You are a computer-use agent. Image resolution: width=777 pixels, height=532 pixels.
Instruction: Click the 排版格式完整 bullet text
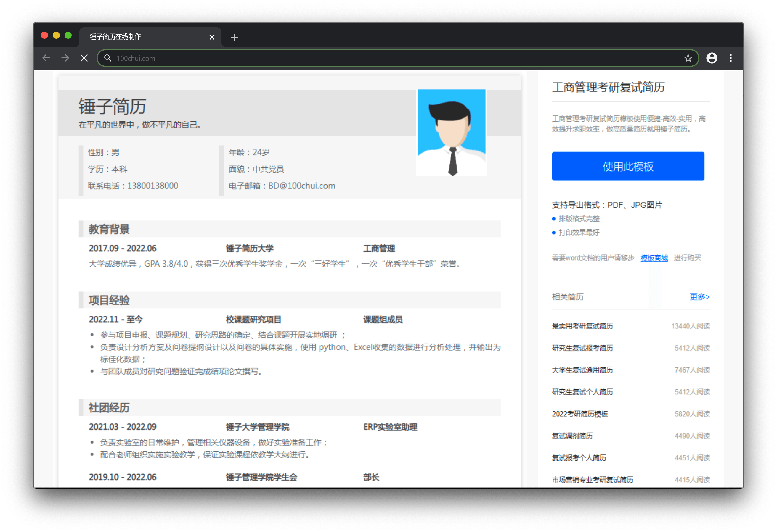579,219
